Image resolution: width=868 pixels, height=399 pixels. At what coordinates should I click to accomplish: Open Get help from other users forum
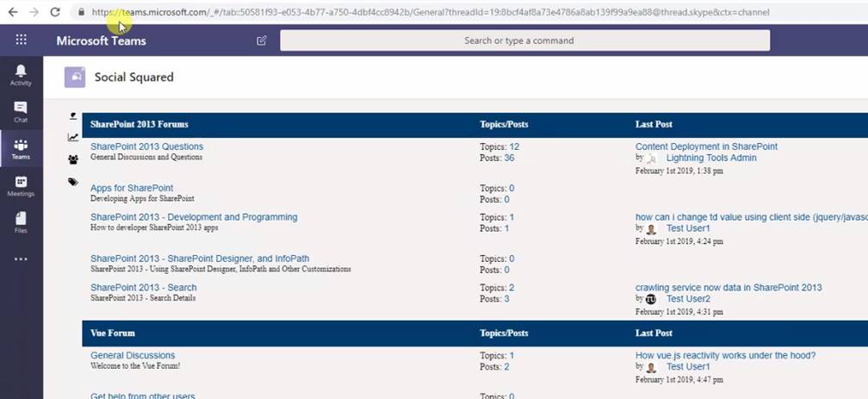143,396
